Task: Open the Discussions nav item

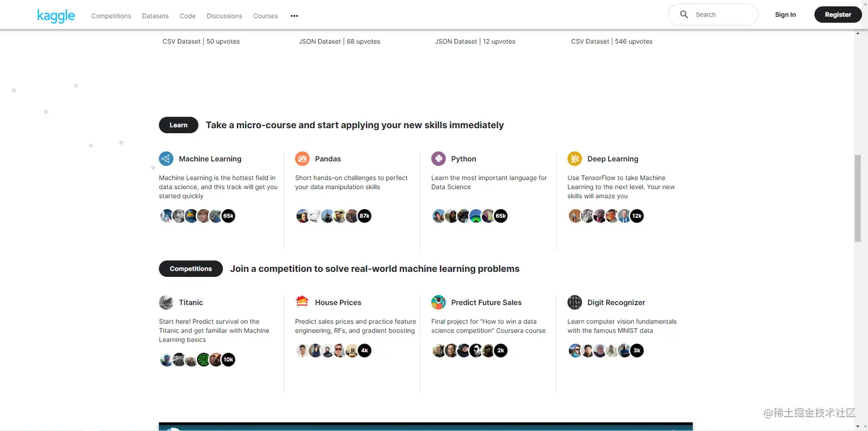Action: pos(224,16)
